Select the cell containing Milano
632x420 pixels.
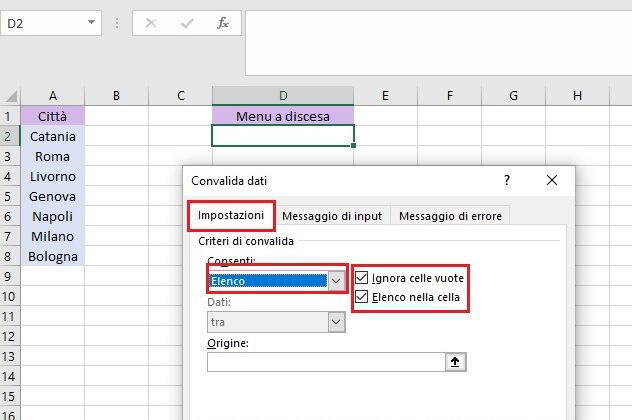52,236
